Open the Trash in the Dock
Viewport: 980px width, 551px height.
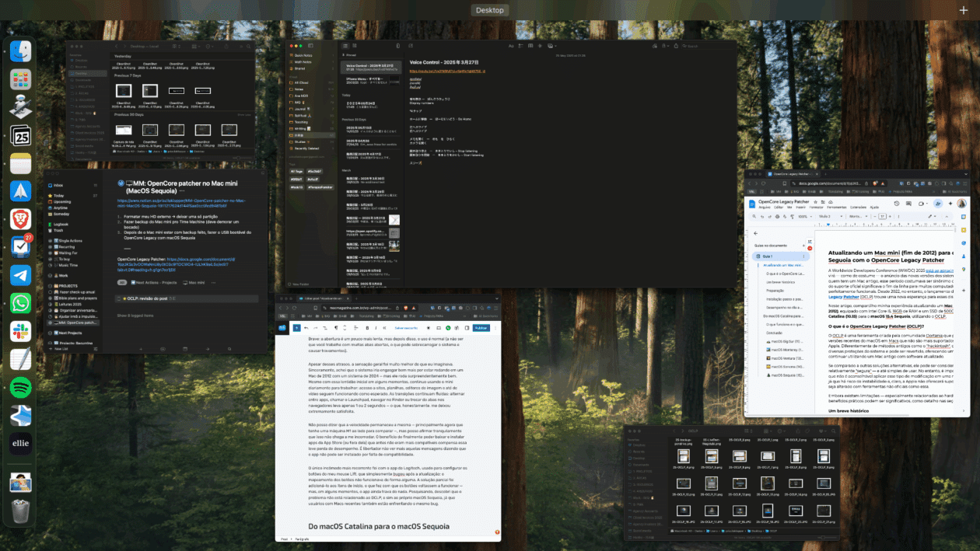(x=20, y=511)
